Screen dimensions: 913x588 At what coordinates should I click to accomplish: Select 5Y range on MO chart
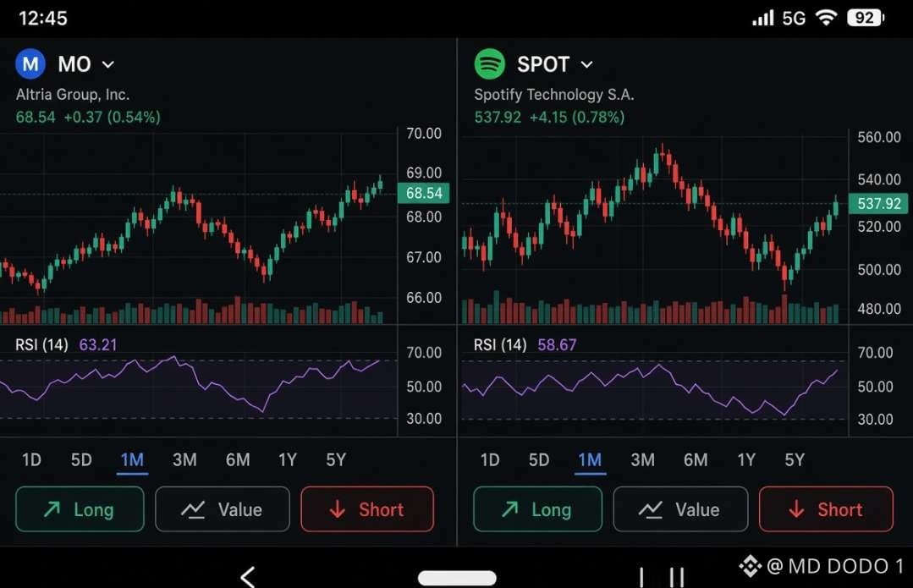[x=336, y=460]
